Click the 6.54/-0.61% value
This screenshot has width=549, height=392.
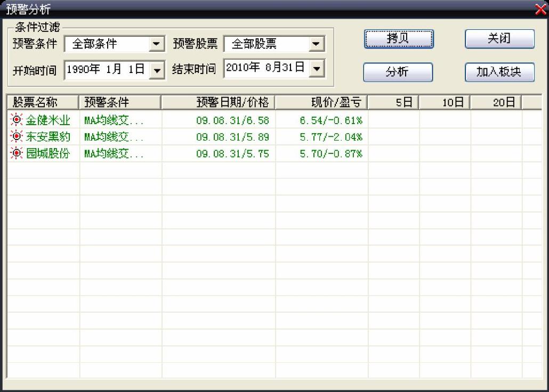(x=331, y=120)
